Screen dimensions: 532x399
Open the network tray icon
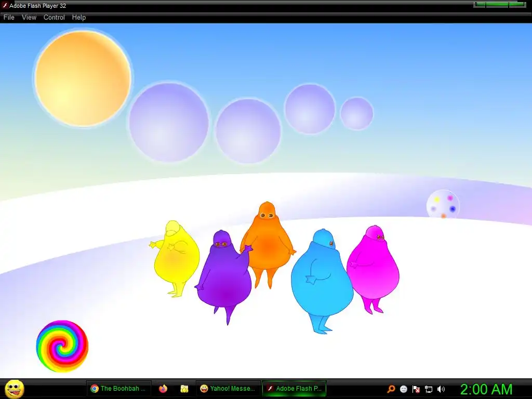429,389
